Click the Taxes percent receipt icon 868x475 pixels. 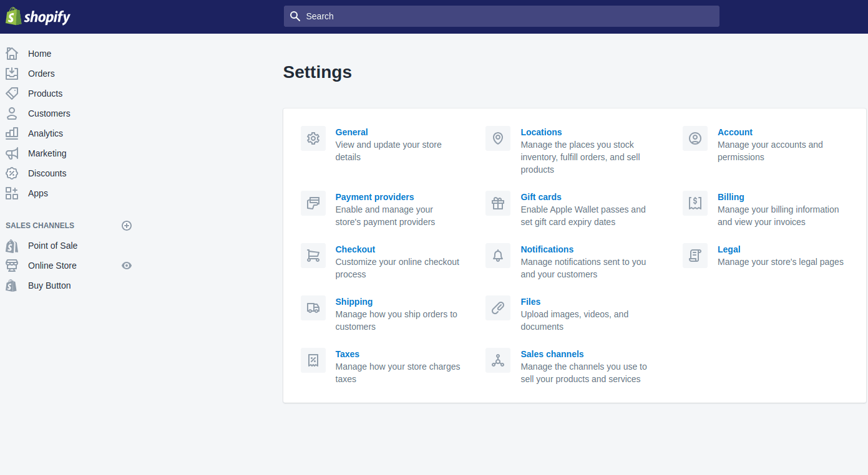pyautogui.click(x=313, y=360)
